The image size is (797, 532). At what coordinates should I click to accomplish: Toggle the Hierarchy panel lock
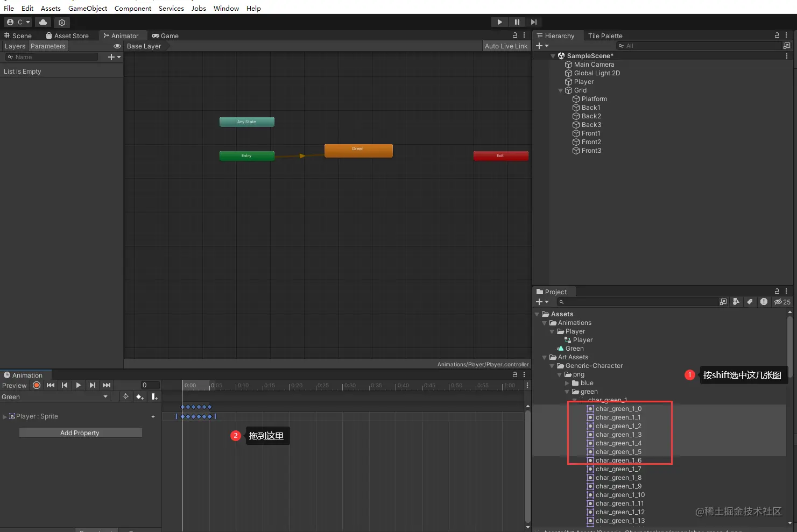point(777,36)
